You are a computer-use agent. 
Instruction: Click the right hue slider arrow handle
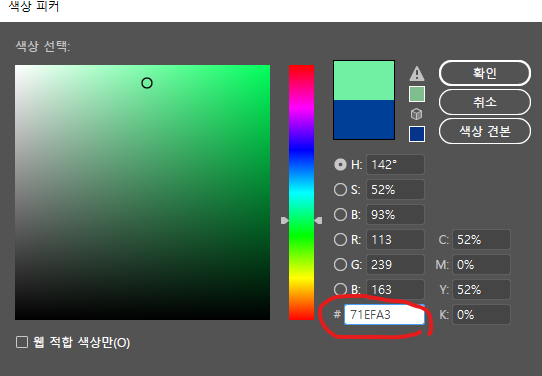pyautogui.click(x=318, y=220)
